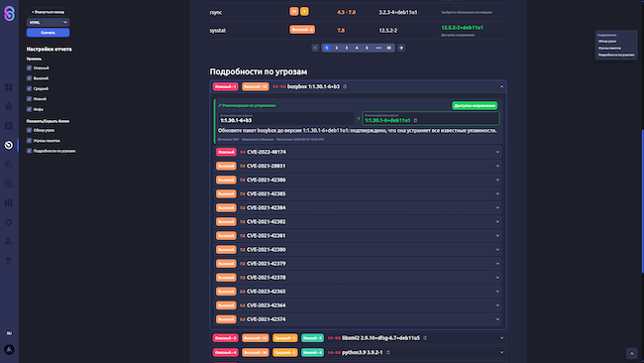Go to Угрозы пакетов in contents panel
The height and width of the screenshot is (363, 644).
tap(609, 48)
